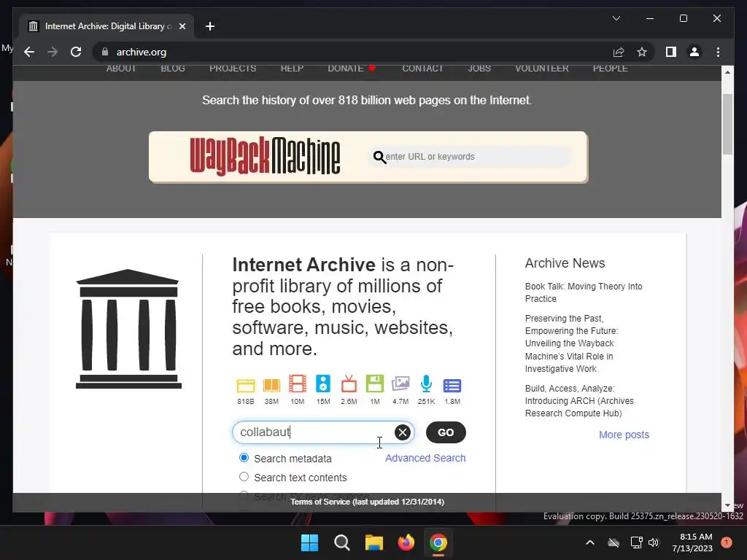This screenshot has width=747, height=560.
Task: Launch Firefox from the taskbar
Action: tap(406, 542)
